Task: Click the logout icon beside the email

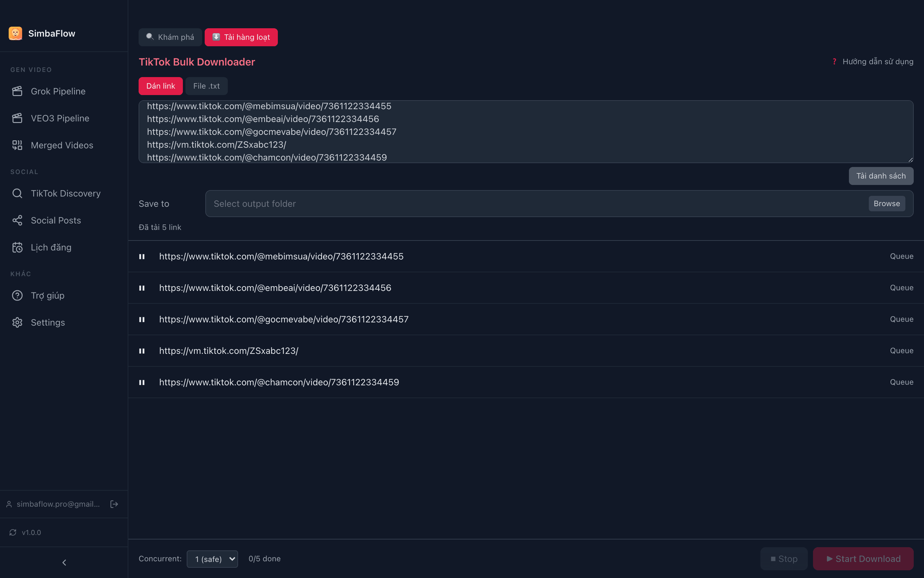Action: 114,504
